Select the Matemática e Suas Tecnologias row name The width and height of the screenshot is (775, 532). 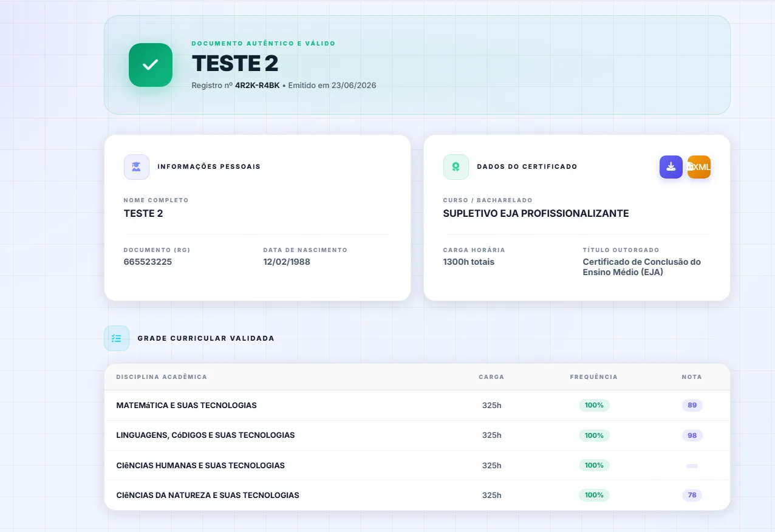(186, 406)
